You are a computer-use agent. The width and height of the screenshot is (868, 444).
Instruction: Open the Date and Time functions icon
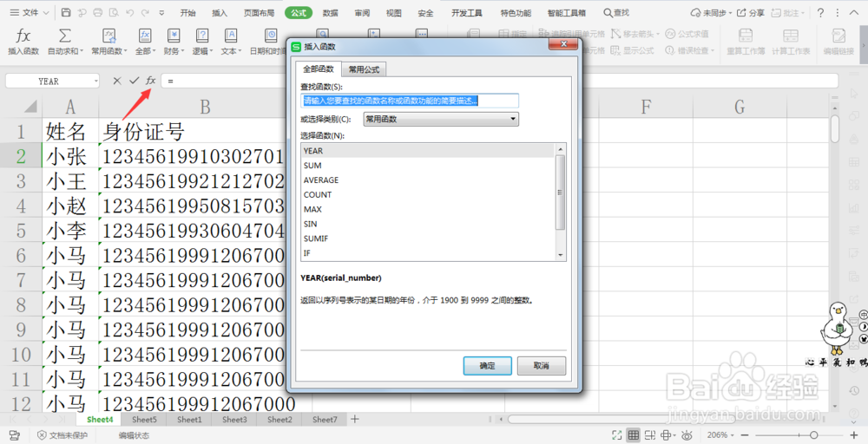pos(271,36)
